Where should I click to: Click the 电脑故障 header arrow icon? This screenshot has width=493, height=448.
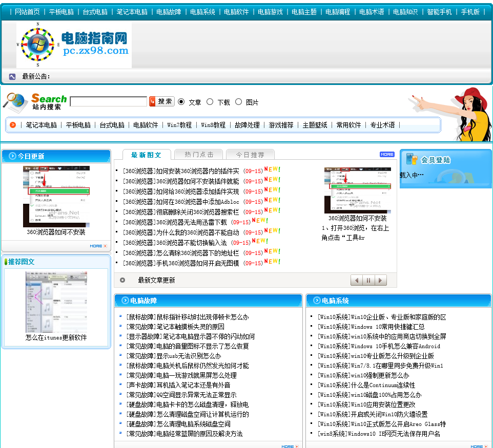125,301
